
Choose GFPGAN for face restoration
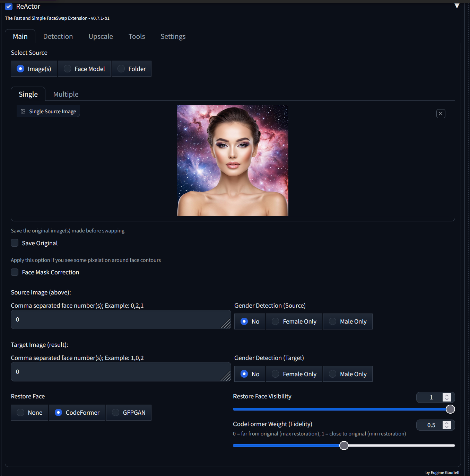pyautogui.click(x=115, y=412)
